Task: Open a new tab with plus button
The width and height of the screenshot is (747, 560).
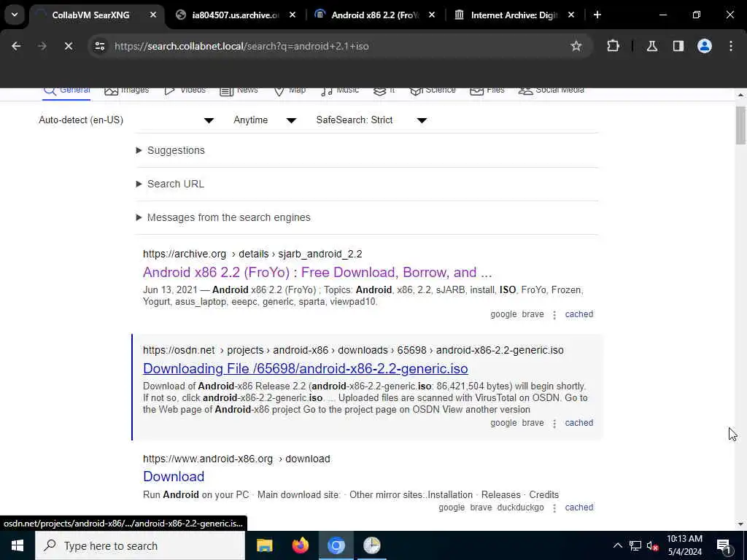Action: point(597,15)
